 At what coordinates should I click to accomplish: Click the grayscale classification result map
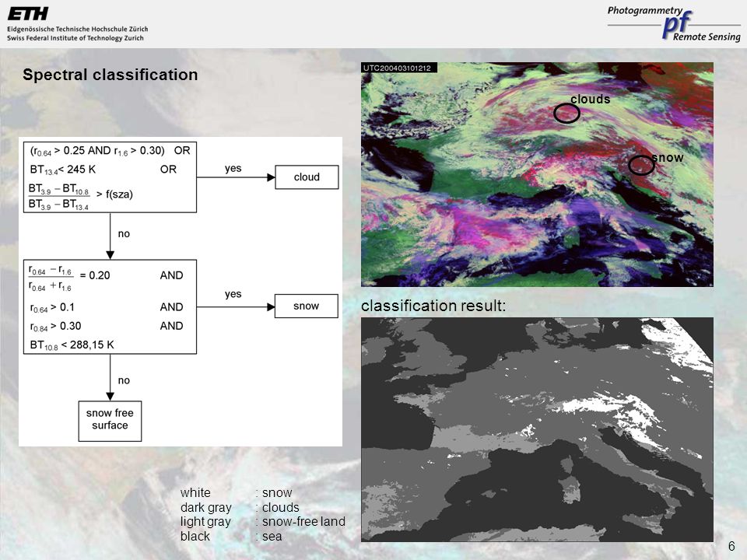point(537,429)
